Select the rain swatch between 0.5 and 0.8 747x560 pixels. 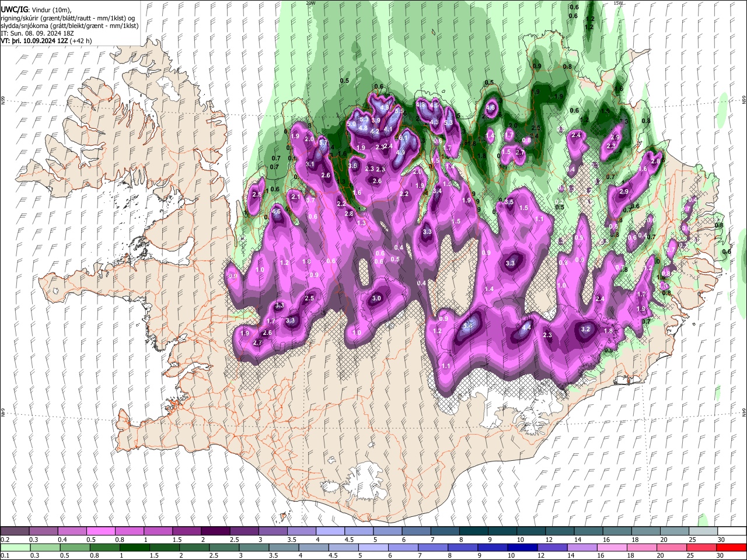coord(75,547)
